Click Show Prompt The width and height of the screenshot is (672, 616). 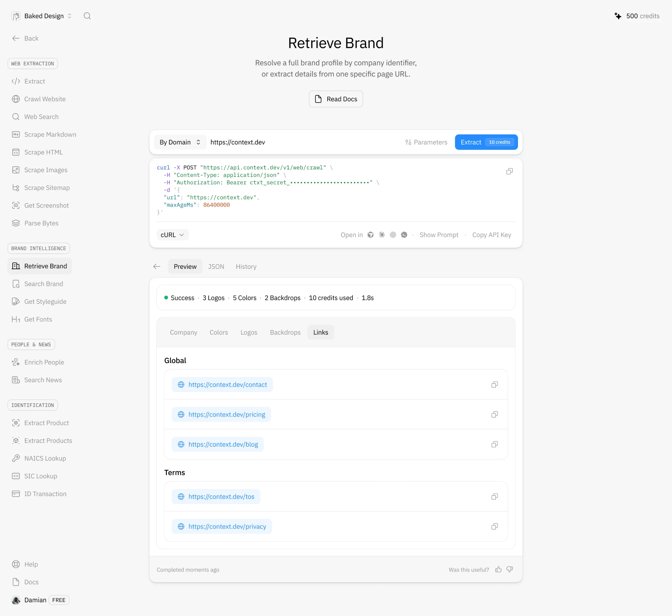pos(439,235)
